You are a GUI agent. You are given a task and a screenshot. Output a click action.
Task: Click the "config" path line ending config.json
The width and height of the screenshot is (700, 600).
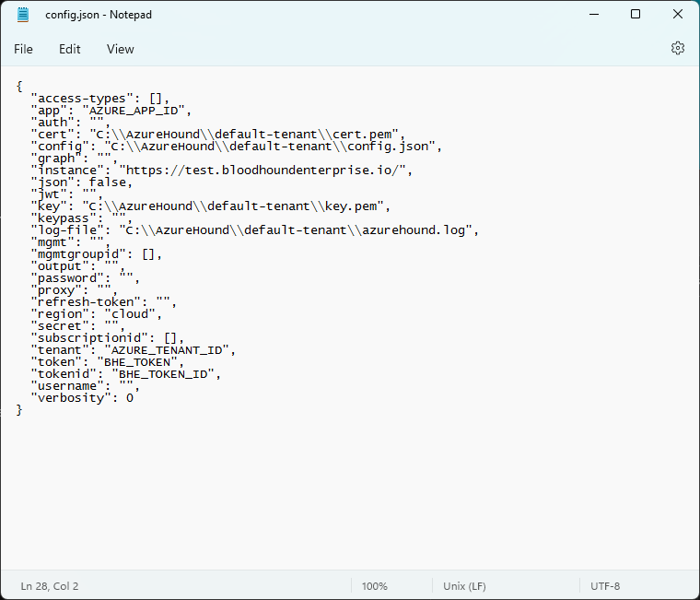[x=236, y=147]
